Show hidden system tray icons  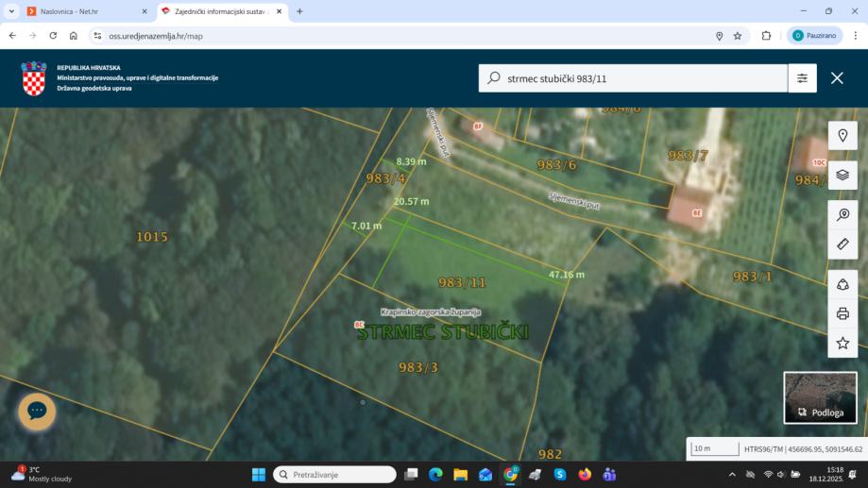click(x=732, y=475)
